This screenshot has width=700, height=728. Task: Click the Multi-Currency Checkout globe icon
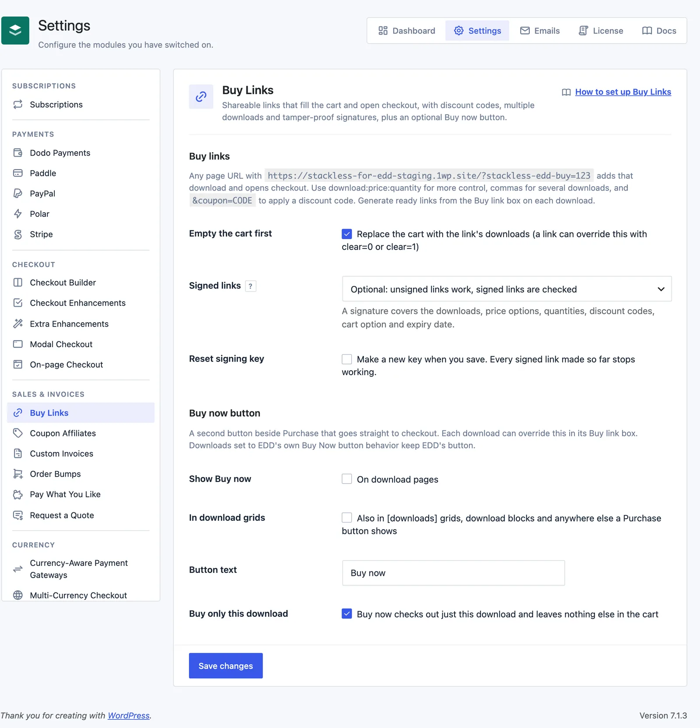coord(18,595)
